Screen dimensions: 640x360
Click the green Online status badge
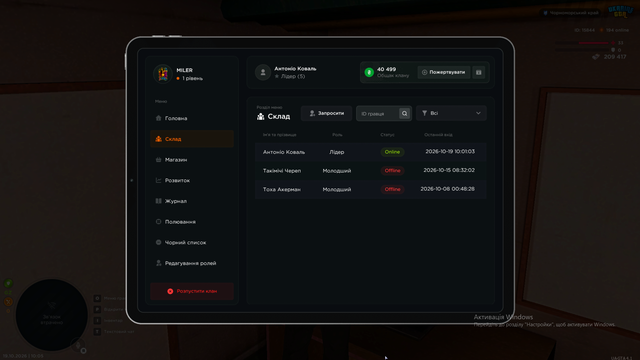click(392, 152)
